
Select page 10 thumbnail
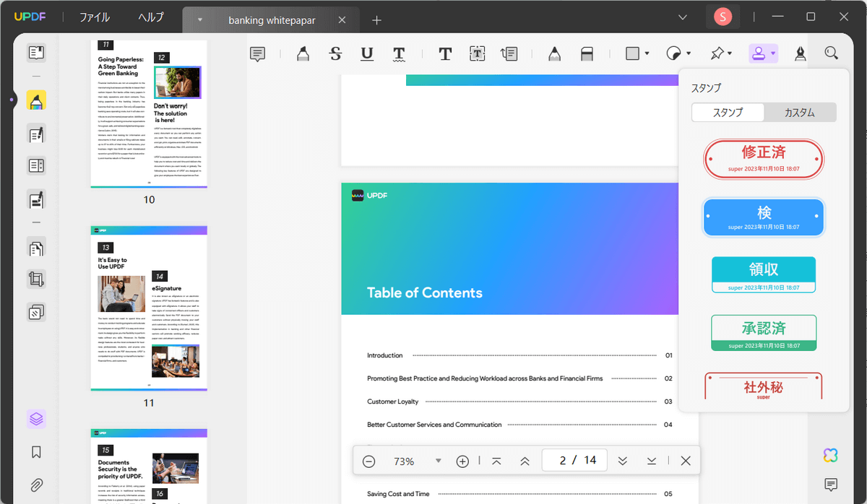pyautogui.click(x=149, y=114)
